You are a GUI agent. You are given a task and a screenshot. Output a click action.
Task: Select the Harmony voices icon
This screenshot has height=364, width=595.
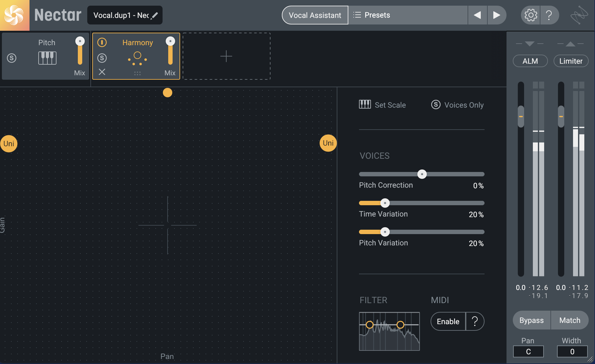tap(137, 58)
